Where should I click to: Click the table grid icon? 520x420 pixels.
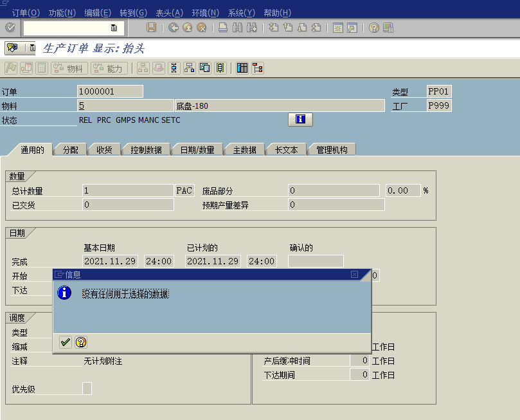(242, 68)
